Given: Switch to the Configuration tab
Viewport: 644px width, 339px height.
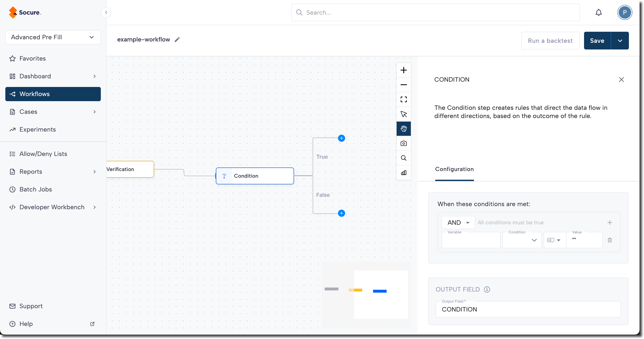Looking at the screenshot, I should pyautogui.click(x=454, y=169).
